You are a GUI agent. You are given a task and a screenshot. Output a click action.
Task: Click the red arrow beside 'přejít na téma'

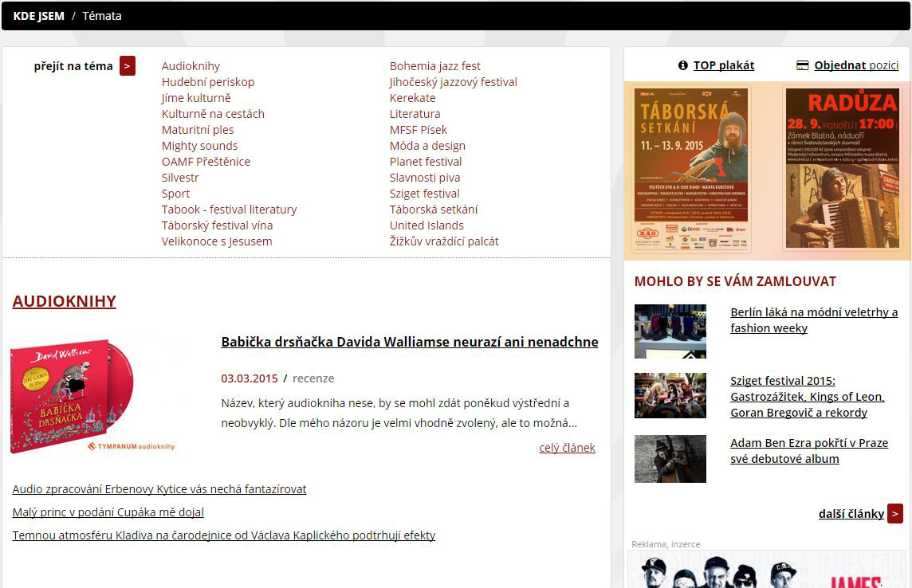click(x=128, y=66)
